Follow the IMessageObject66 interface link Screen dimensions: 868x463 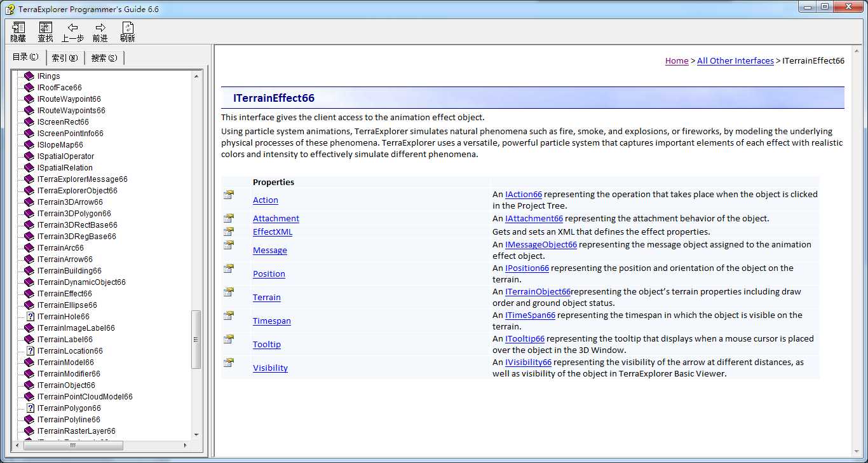coord(541,244)
